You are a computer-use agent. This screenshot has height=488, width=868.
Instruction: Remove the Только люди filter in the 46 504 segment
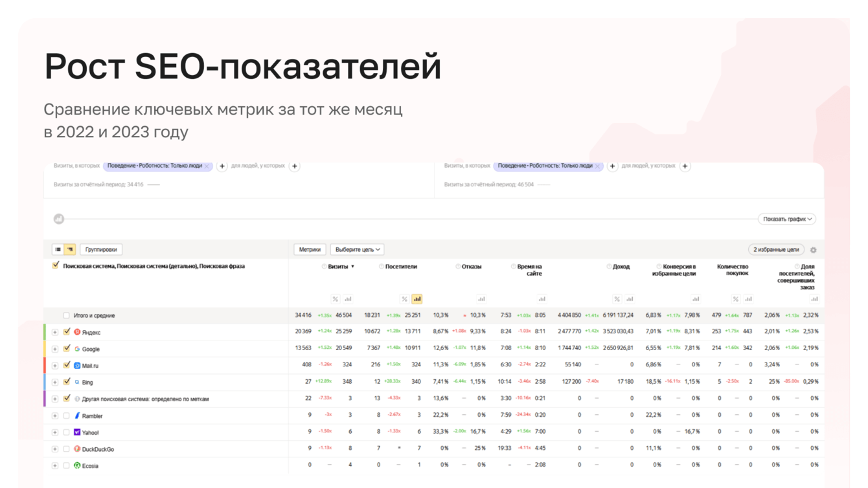pos(598,166)
